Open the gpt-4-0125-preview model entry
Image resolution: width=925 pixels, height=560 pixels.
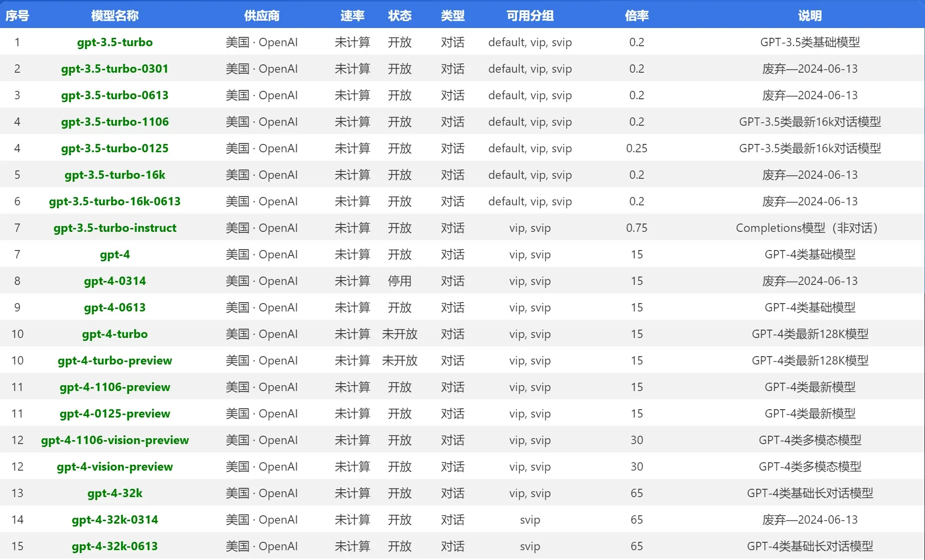click(x=115, y=414)
